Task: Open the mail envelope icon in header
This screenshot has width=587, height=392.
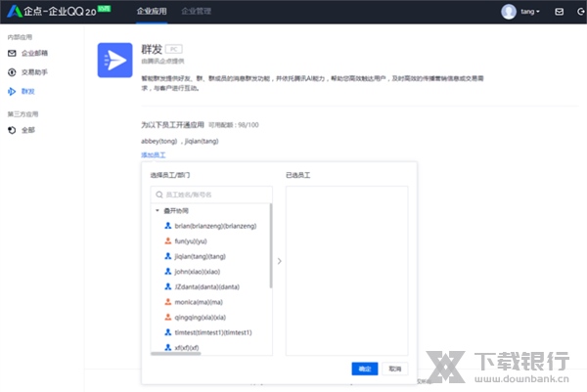Action: 559,12
